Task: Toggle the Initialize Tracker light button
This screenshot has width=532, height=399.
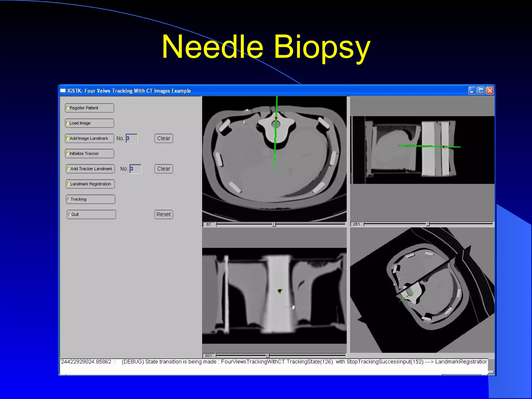Action: 89,154
